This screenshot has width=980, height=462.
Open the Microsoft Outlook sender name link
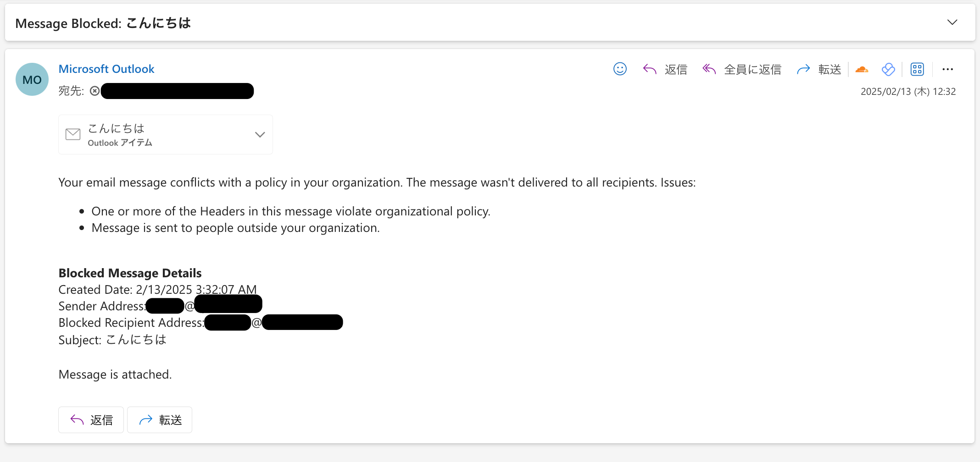point(106,69)
